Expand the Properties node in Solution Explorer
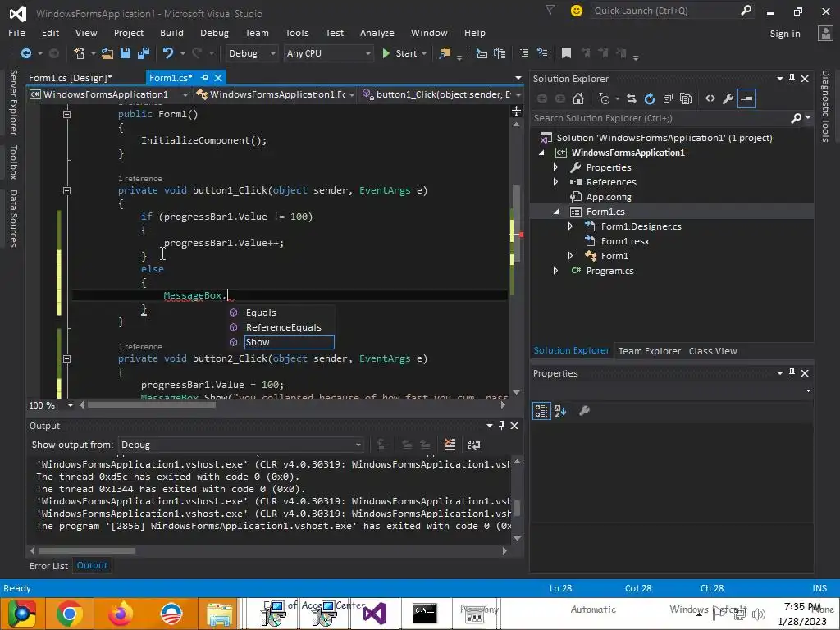840x630 pixels. [555, 167]
